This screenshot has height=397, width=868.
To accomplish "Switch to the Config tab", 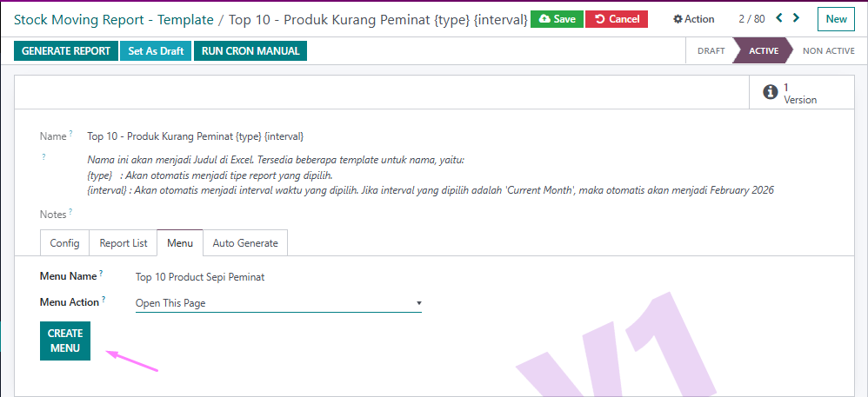I will [64, 243].
